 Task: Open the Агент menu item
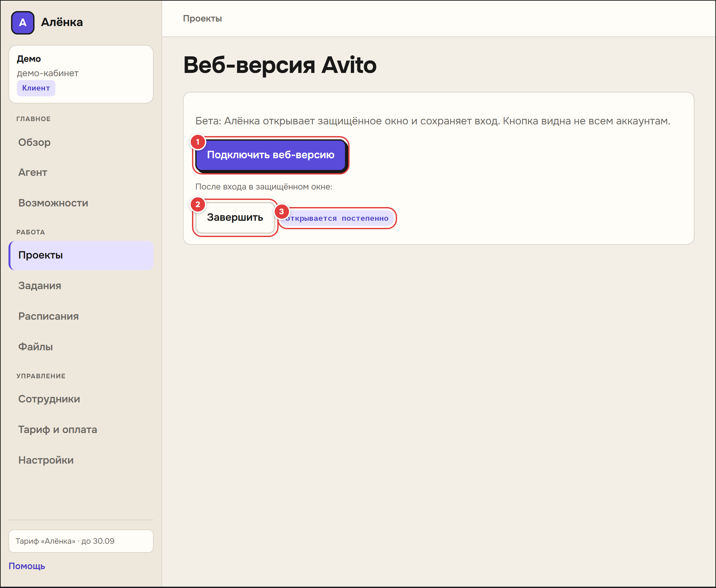click(81, 173)
